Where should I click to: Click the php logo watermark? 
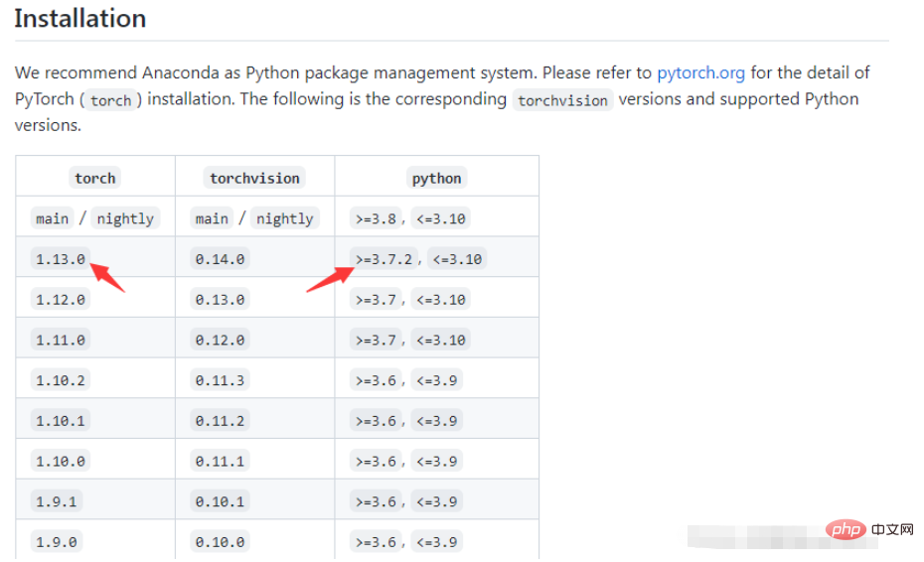point(846,529)
